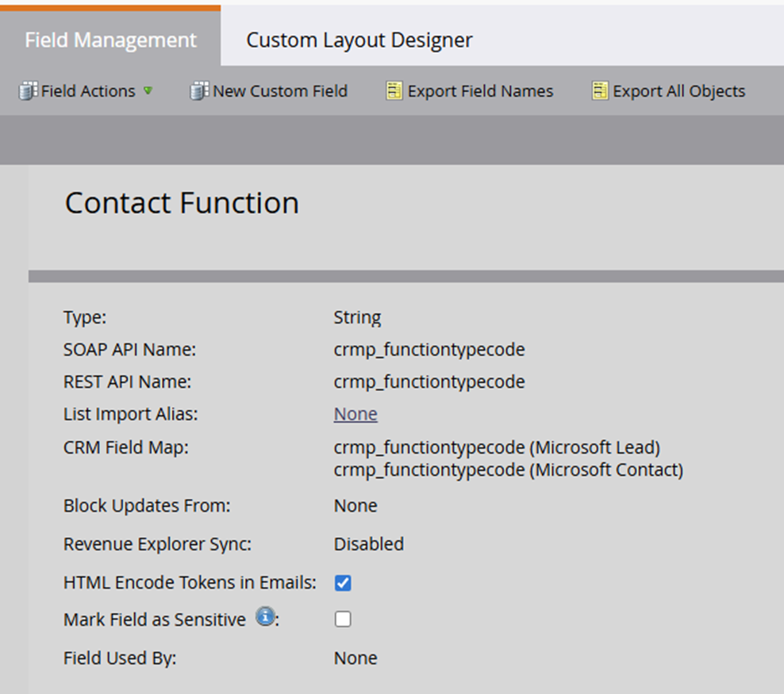
Task: Expand the Field Actions dropdown arrow
Action: [x=148, y=91]
